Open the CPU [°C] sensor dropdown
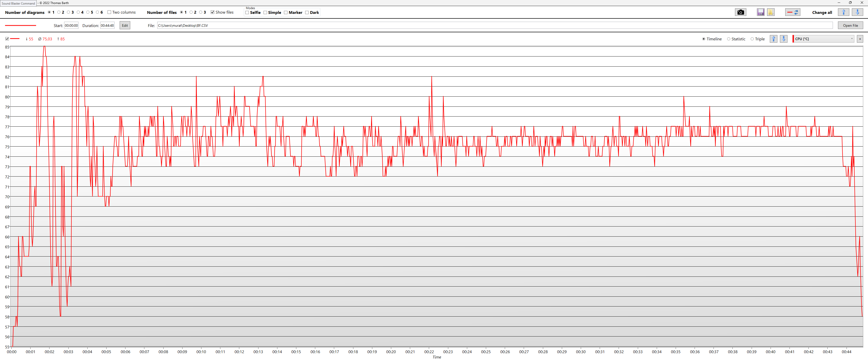The height and width of the screenshot is (363, 868). 824,39
